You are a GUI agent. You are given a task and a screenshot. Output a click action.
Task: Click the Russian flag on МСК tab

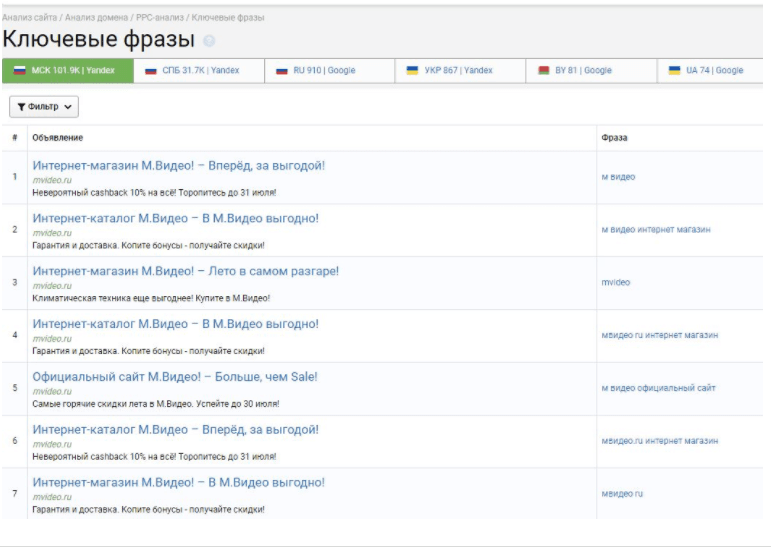point(20,70)
